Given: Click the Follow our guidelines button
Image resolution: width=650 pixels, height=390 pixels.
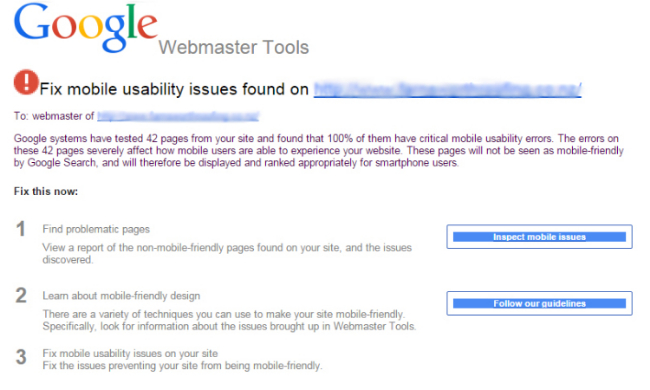Looking at the screenshot, I should (x=539, y=303).
